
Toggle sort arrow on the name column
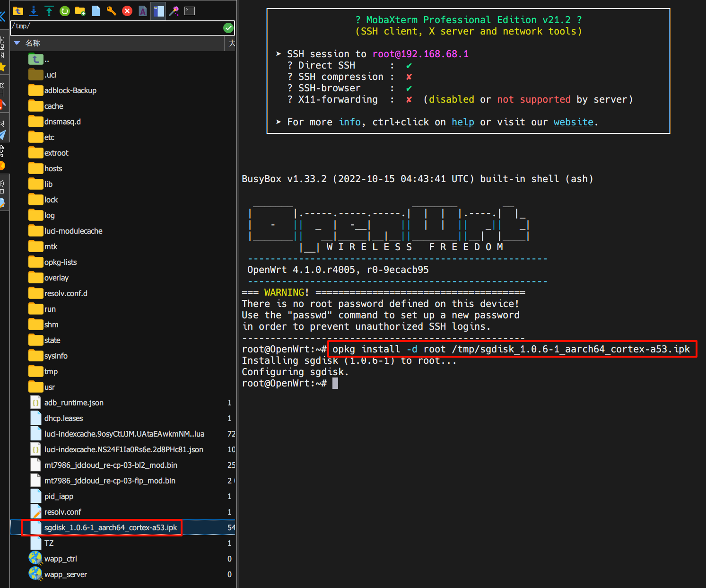pyautogui.click(x=17, y=43)
